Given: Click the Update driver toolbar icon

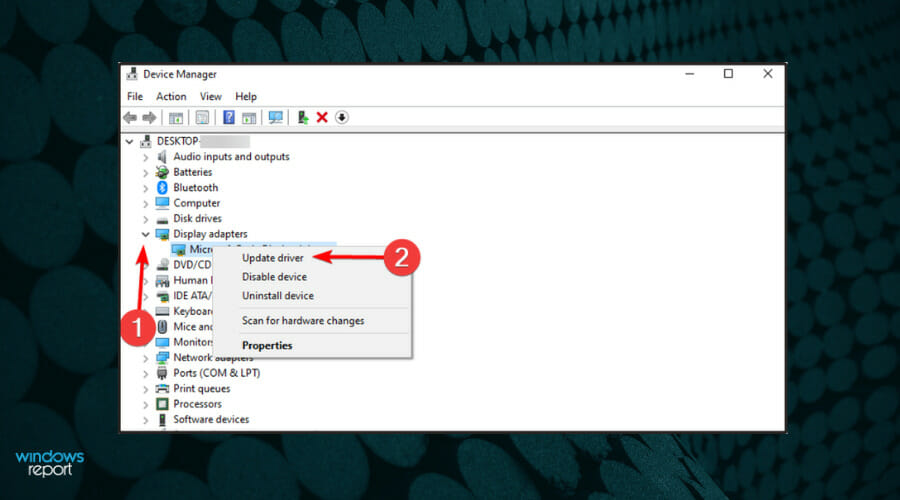Looking at the screenshot, I should (302, 118).
